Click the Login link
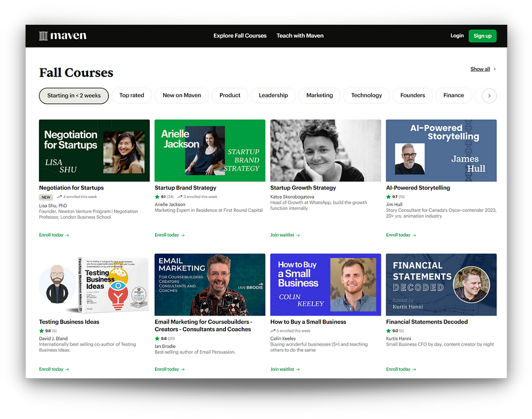The width and height of the screenshot is (532, 419). [457, 35]
